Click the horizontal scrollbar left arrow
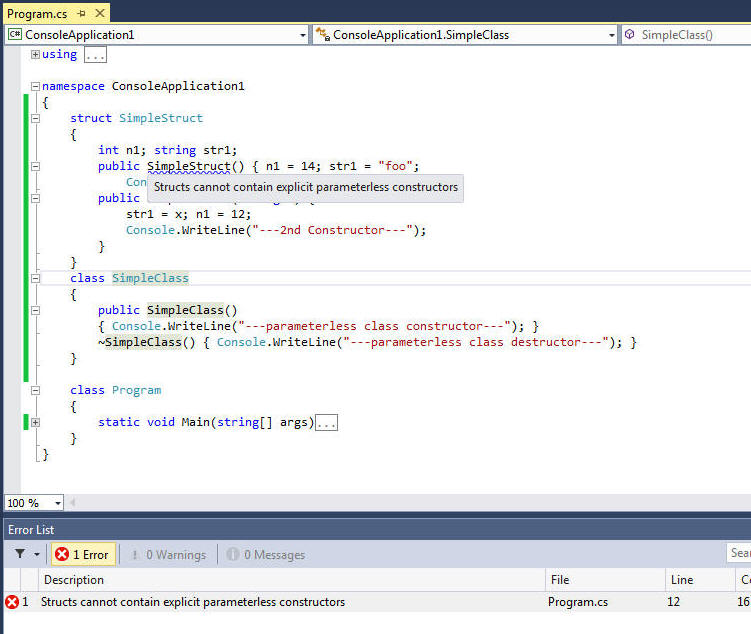Viewport: 751px width, 634px height. (72, 503)
